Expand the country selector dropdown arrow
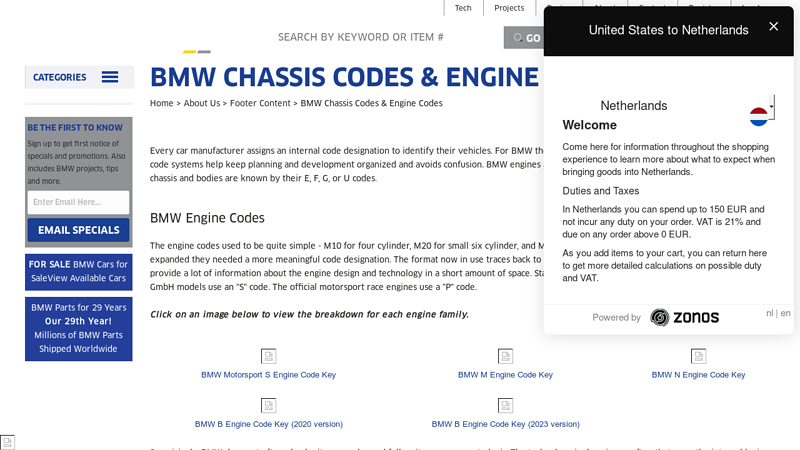 pos(771,107)
